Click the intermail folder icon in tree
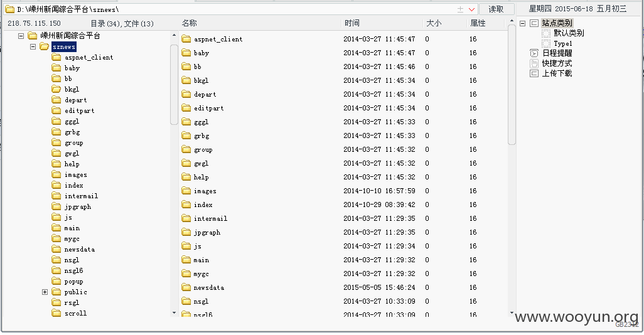This screenshot has width=644, height=335. pyautogui.click(x=56, y=196)
